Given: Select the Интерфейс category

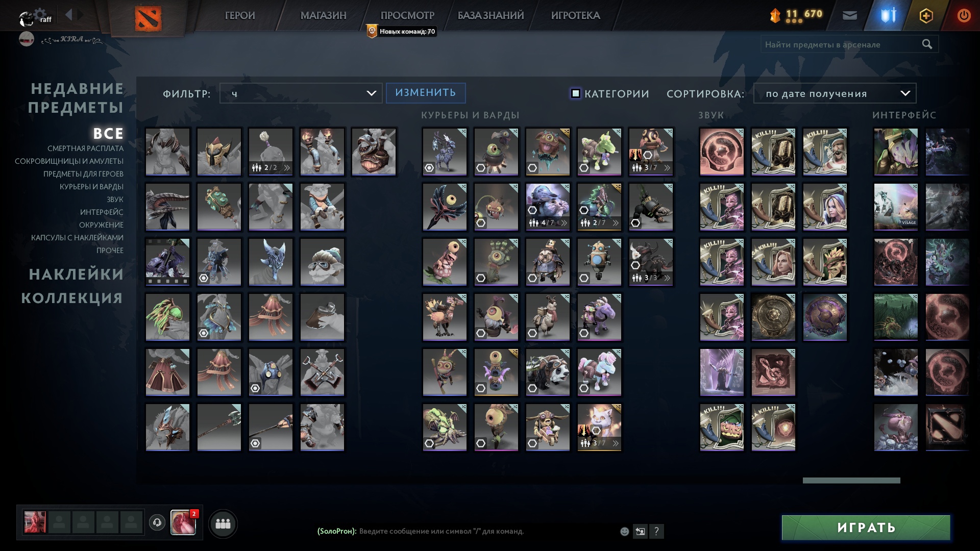Looking at the screenshot, I should pos(102,212).
